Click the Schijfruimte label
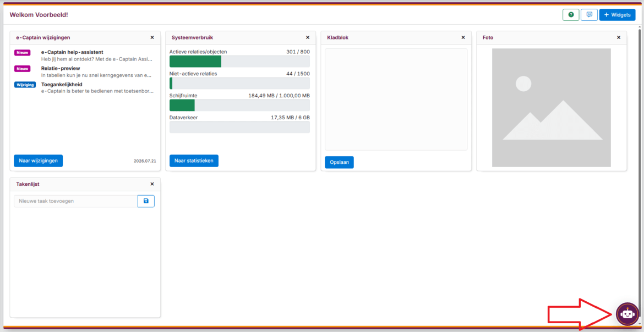 tap(183, 96)
